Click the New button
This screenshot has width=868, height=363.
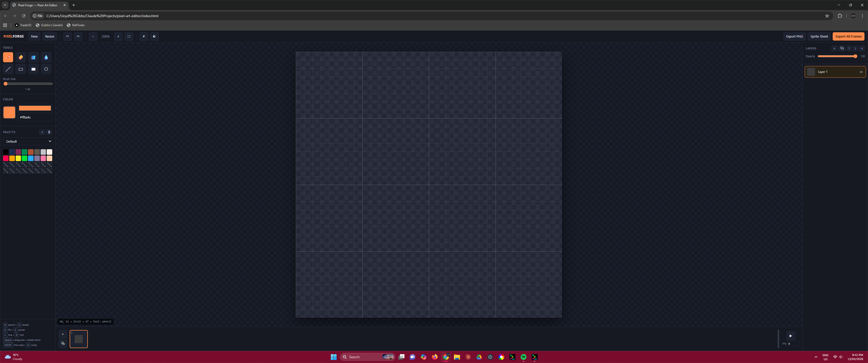(34, 36)
